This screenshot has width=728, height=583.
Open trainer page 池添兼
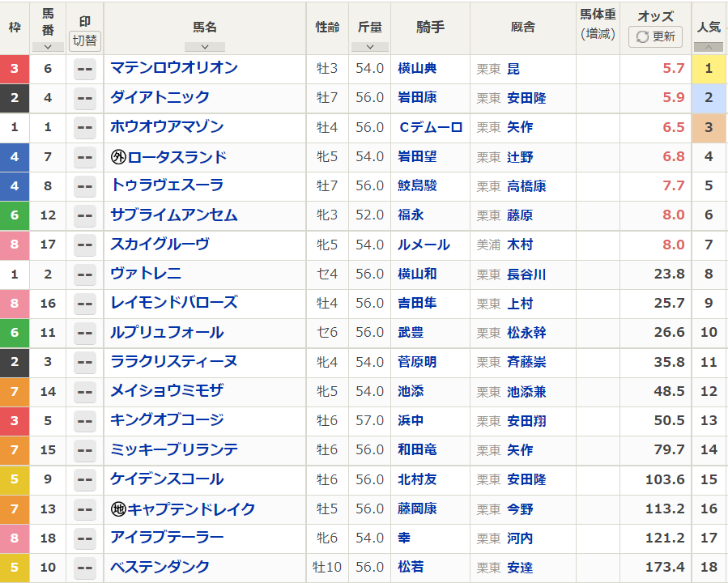(x=526, y=392)
